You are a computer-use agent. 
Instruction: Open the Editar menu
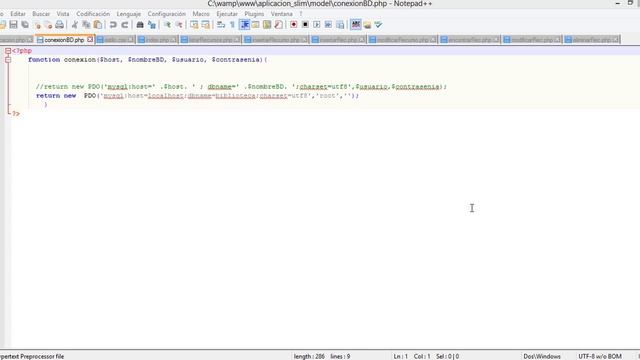point(18,14)
